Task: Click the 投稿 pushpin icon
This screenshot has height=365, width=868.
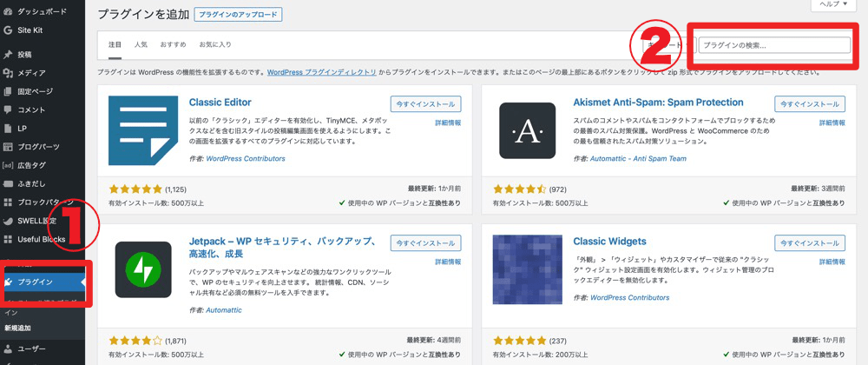Action: pyautogui.click(x=8, y=54)
